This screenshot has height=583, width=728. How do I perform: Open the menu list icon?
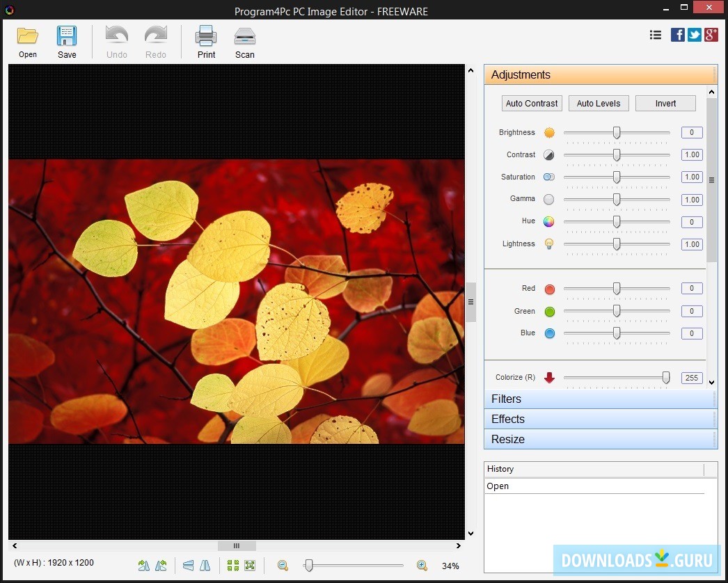click(x=655, y=34)
